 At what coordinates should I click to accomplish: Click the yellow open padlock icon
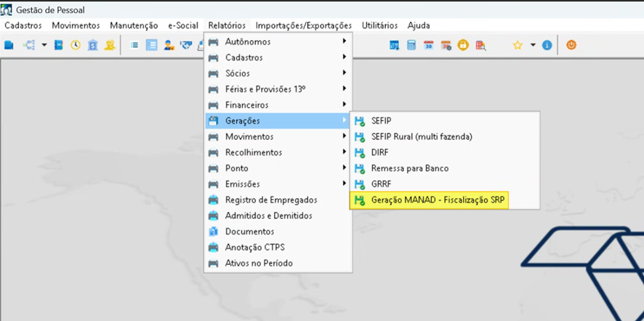click(x=463, y=45)
